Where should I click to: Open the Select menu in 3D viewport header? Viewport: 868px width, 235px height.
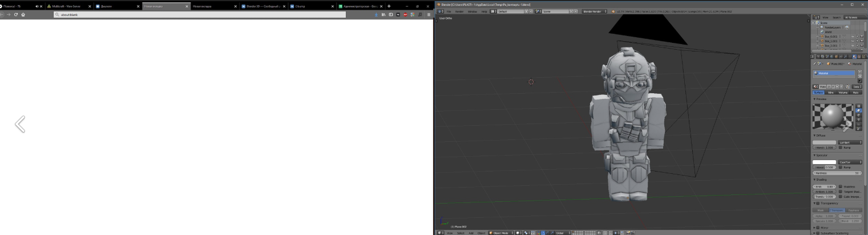click(x=461, y=233)
